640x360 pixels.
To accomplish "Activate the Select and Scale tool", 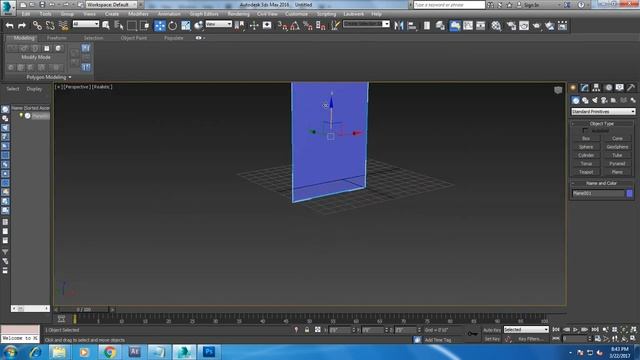I will [186, 26].
